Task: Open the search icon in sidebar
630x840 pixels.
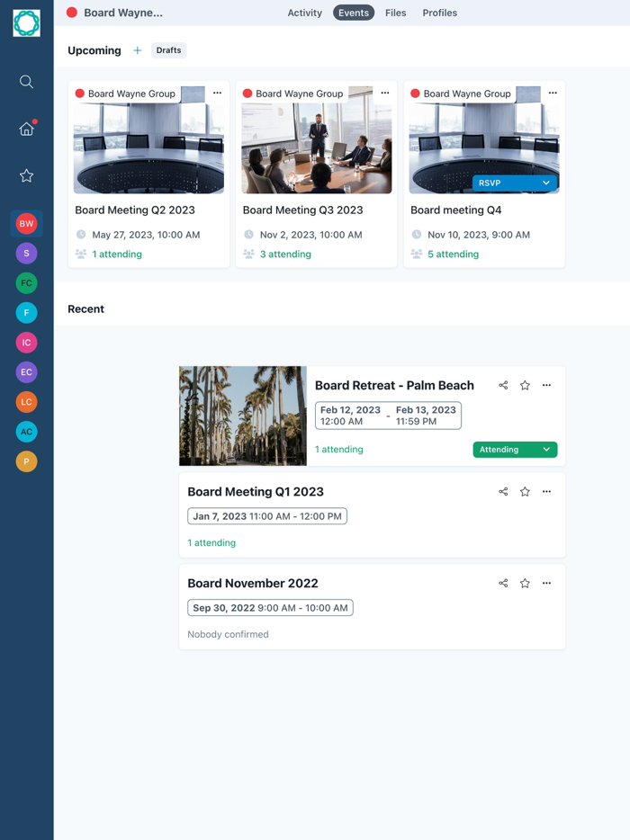Action: click(26, 82)
